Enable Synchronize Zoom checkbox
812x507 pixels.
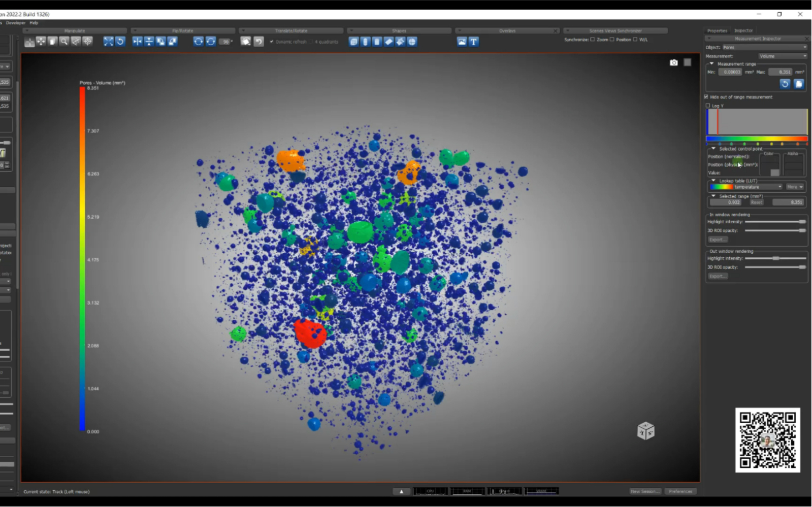click(x=592, y=40)
